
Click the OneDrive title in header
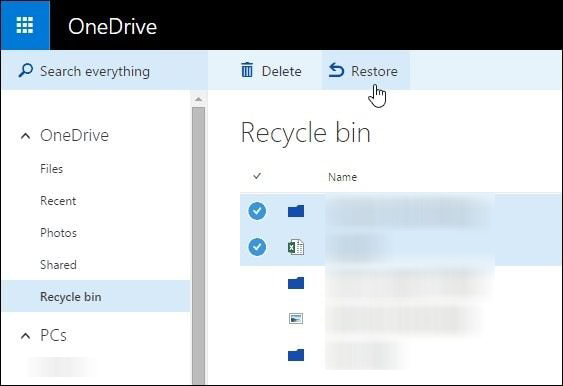click(112, 27)
